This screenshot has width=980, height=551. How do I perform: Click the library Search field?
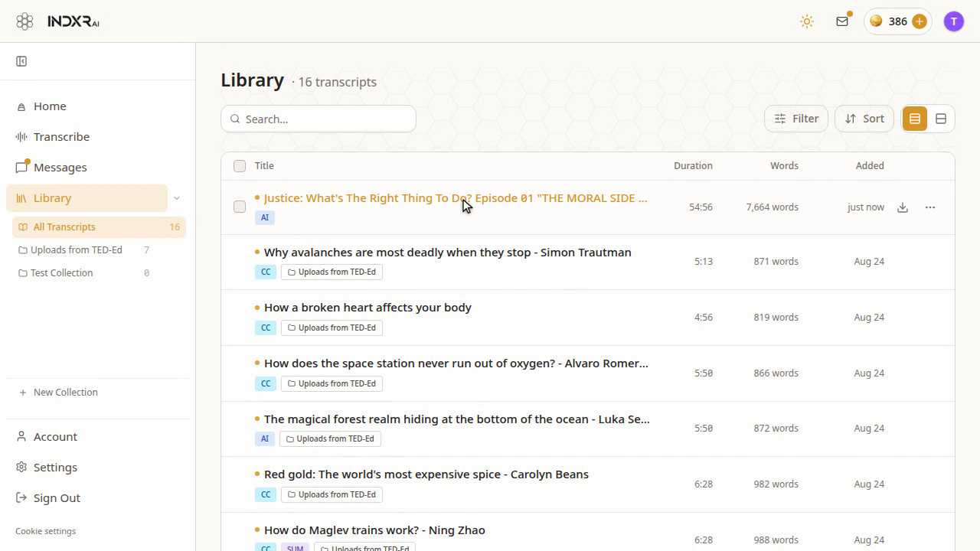click(x=318, y=119)
